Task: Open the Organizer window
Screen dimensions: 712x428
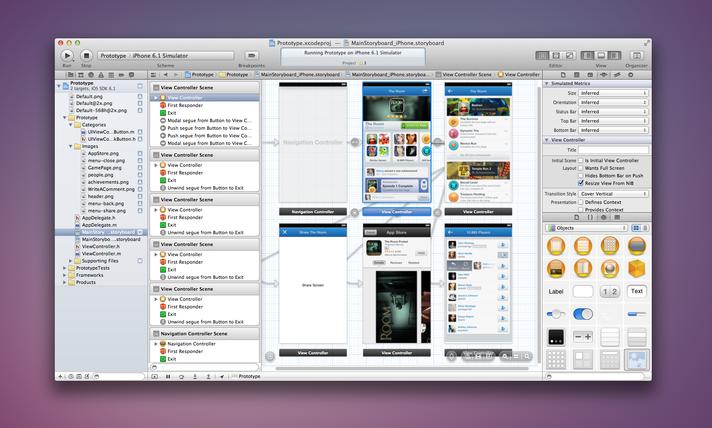Action: [637, 55]
